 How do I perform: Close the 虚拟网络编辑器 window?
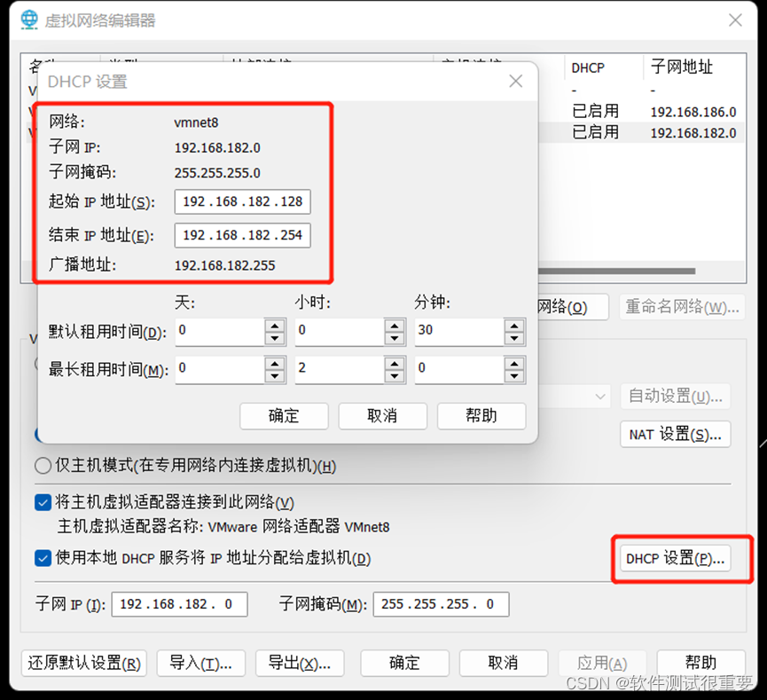(735, 20)
